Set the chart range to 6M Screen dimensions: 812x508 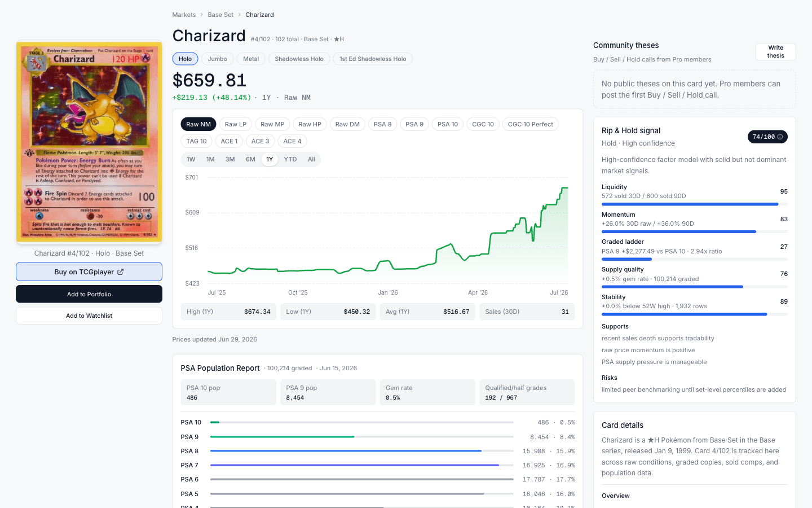250,159
